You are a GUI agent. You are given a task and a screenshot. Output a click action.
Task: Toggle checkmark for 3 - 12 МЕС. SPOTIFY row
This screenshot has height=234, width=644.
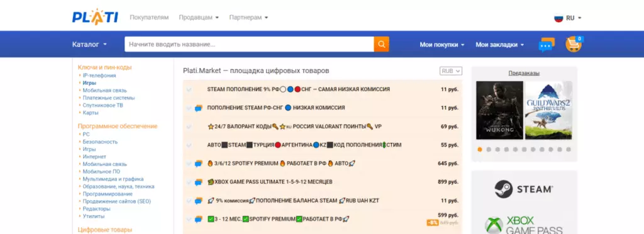click(x=189, y=220)
